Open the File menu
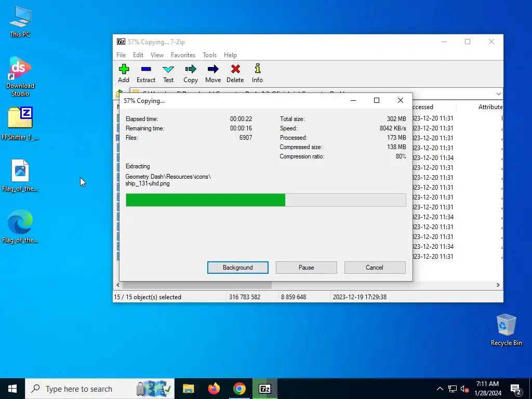Screen dimensions: 532x399 [x=121, y=55]
